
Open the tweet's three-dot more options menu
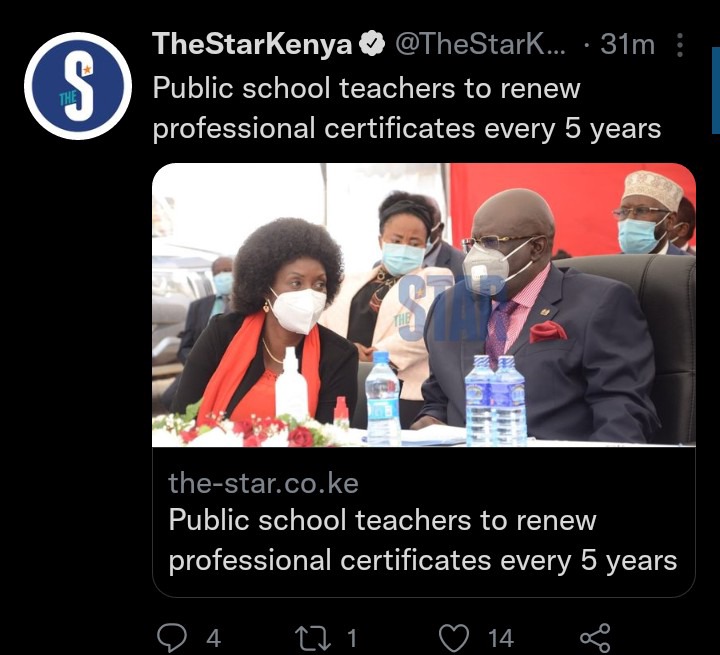point(680,45)
